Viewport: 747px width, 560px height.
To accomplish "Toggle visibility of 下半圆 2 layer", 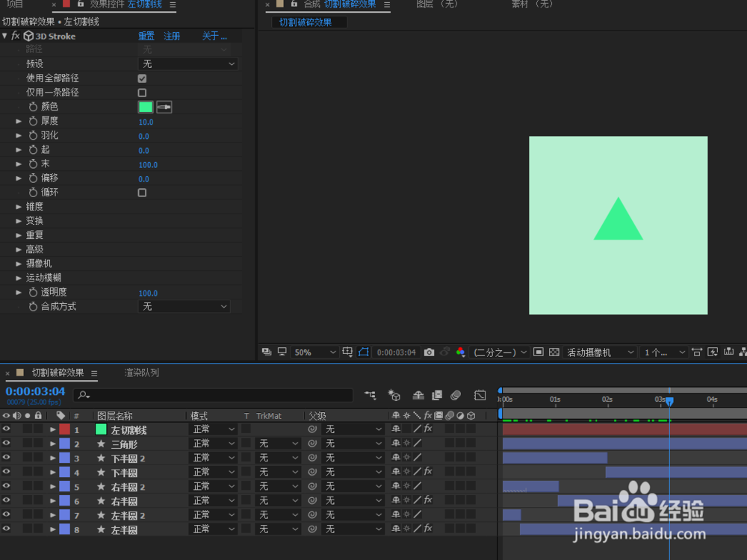I will tap(6, 458).
